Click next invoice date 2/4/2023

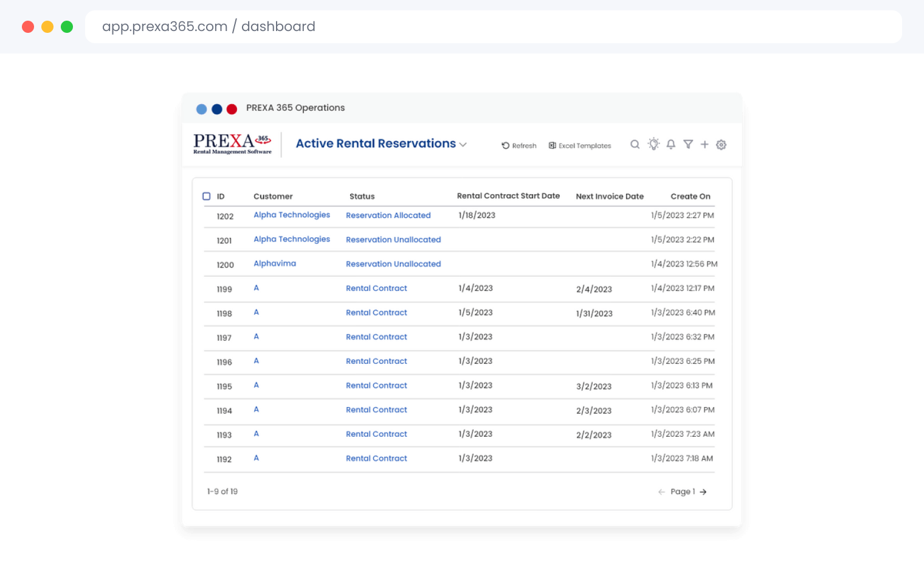click(x=594, y=290)
